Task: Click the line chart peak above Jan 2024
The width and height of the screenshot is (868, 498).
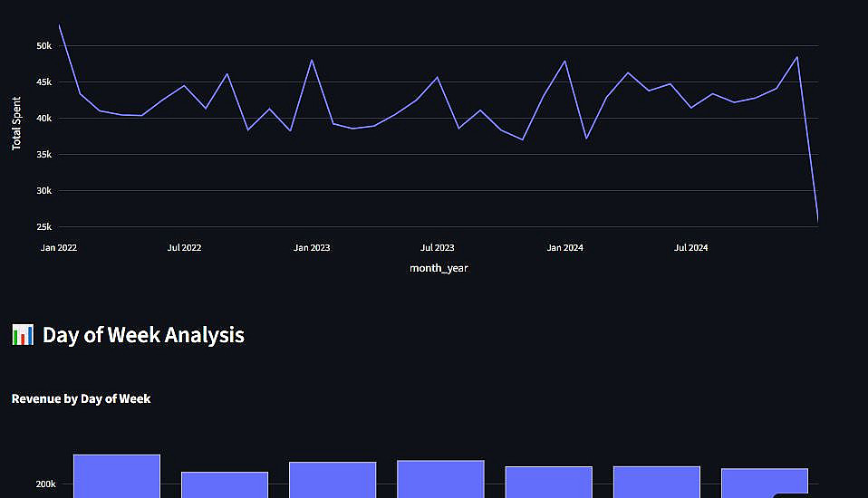Action: click(x=564, y=62)
